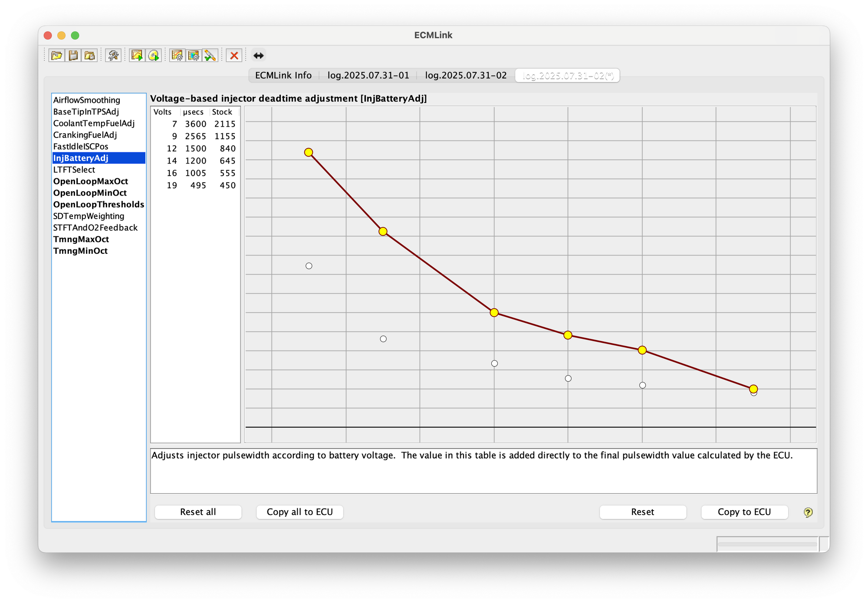Image resolution: width=868 pixels, height=603 pixels.
Task: Click the µsecs column header
Action: coord(195,112)
